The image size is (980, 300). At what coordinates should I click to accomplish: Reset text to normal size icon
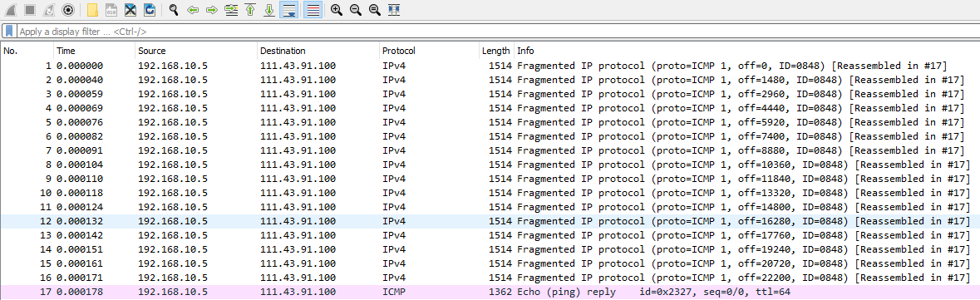pyautogui.click(x=375, y=10)
